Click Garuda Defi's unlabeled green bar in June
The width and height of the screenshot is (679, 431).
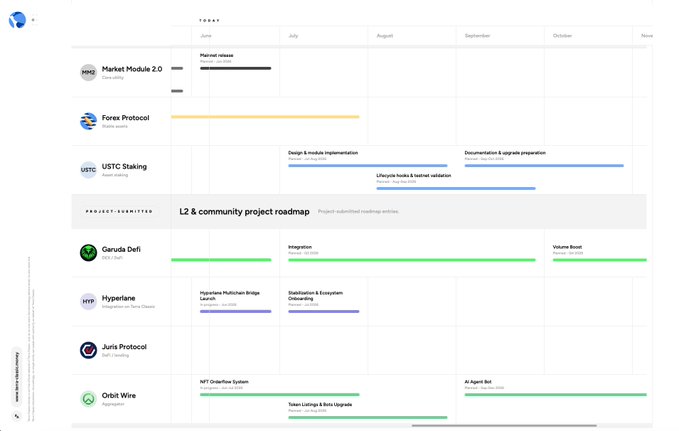click(221, 260)
